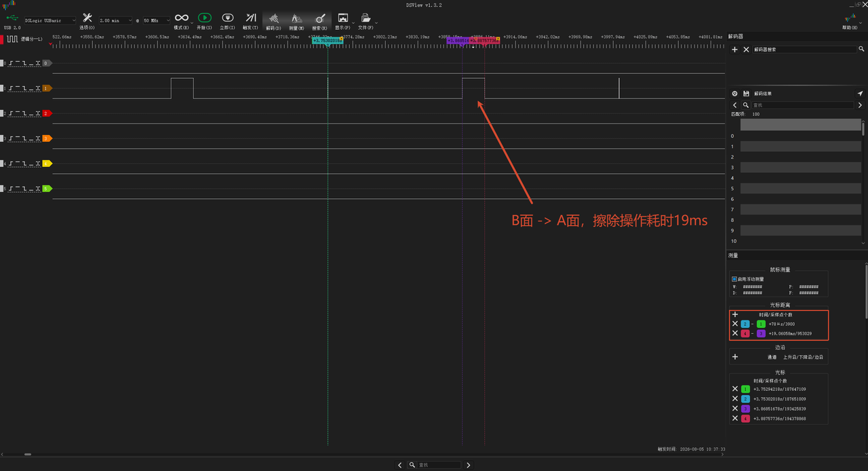Image resolution: width=868 pixels, height=471 pixels.
Task: Click the decoder search input field
Action: tap(804, 50)
